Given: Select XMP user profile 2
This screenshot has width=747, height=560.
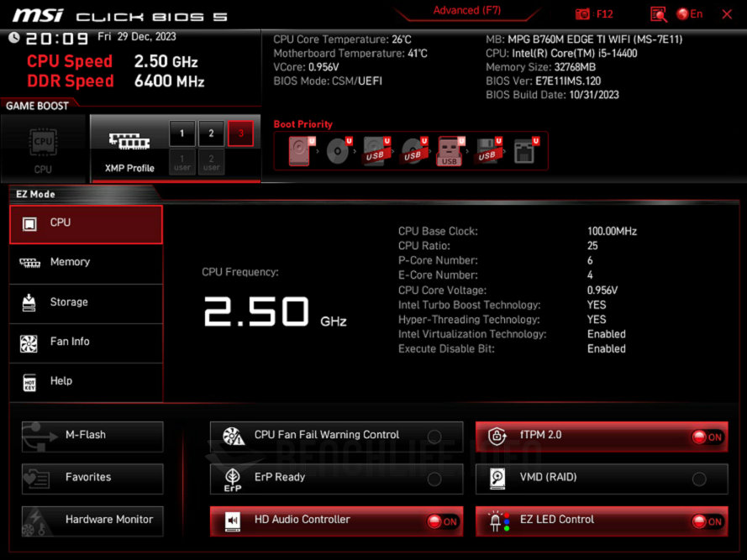Looking at the screenshot, I should (x=211, y=162).
